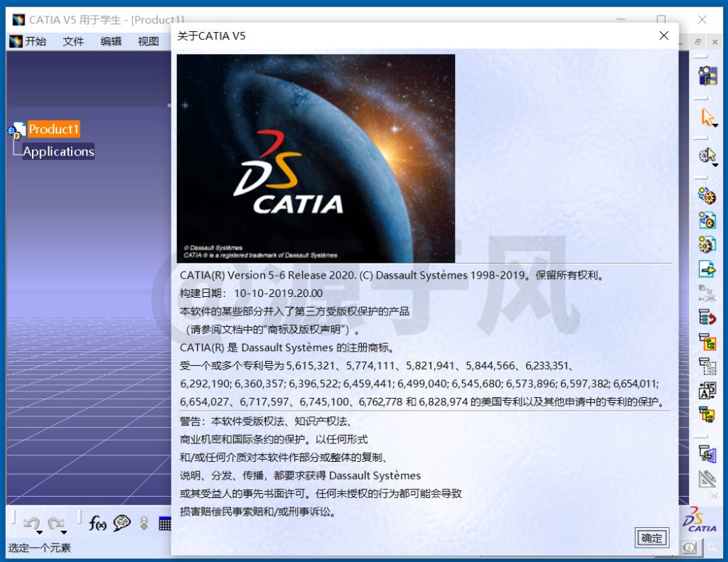Open the 编辑 menu

pyautogui.click(x=111, y=41)
